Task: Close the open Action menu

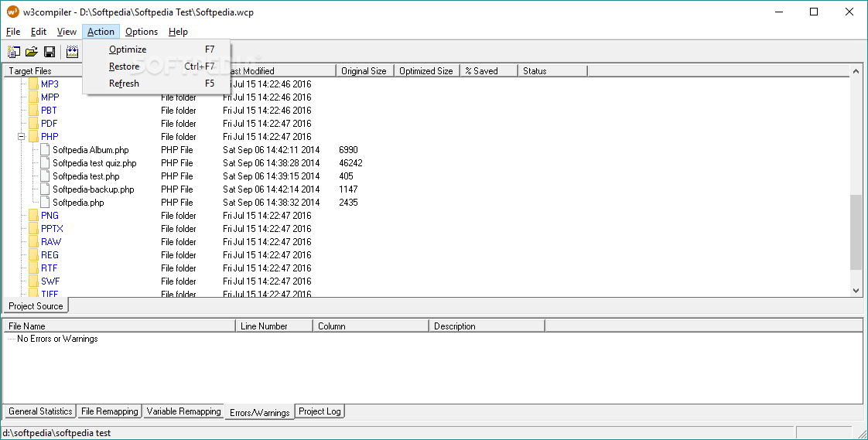Action: 101,32
